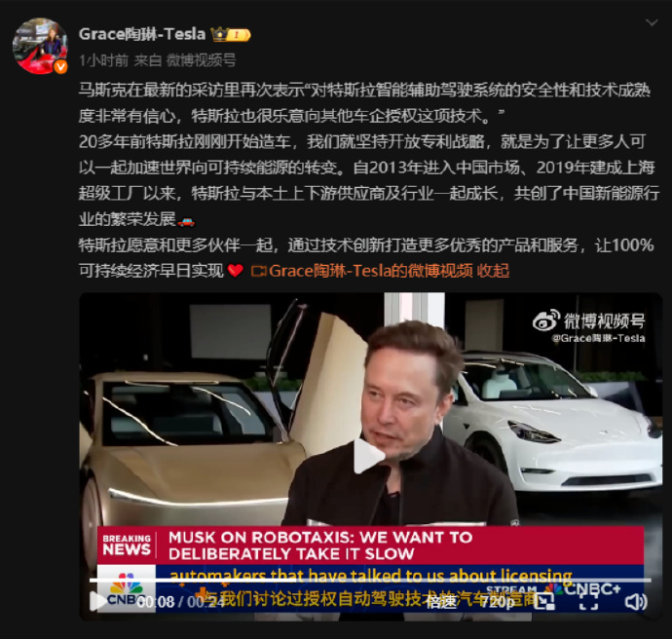This screenshot has width=672, height=639.
Task: Click the video camera icon before link
Action: pos(258,272)
